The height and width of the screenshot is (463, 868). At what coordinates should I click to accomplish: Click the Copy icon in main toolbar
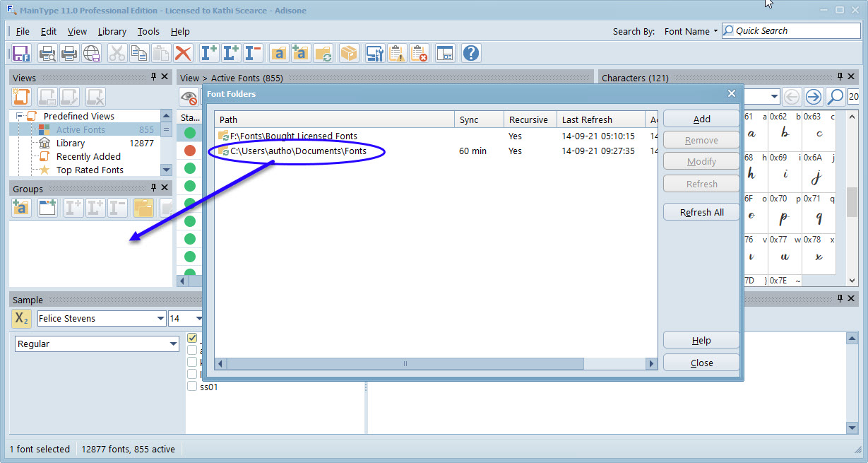tap(139, 53)
